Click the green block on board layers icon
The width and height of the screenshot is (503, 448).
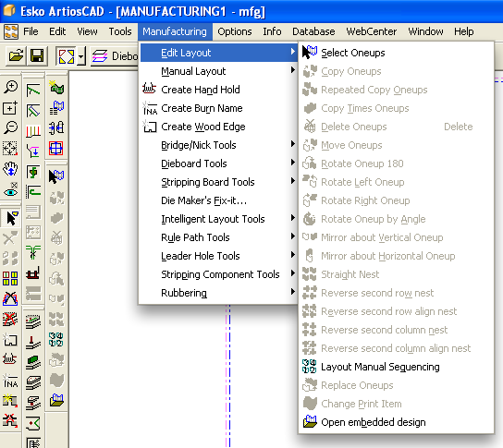pyautogui.click(x=33, y=362)
